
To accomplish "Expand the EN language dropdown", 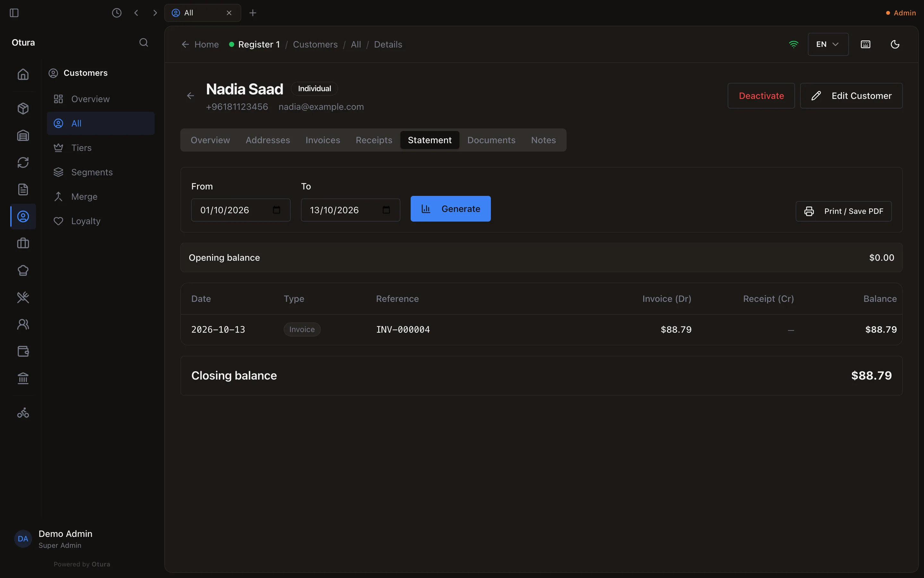I will [828, 44].
